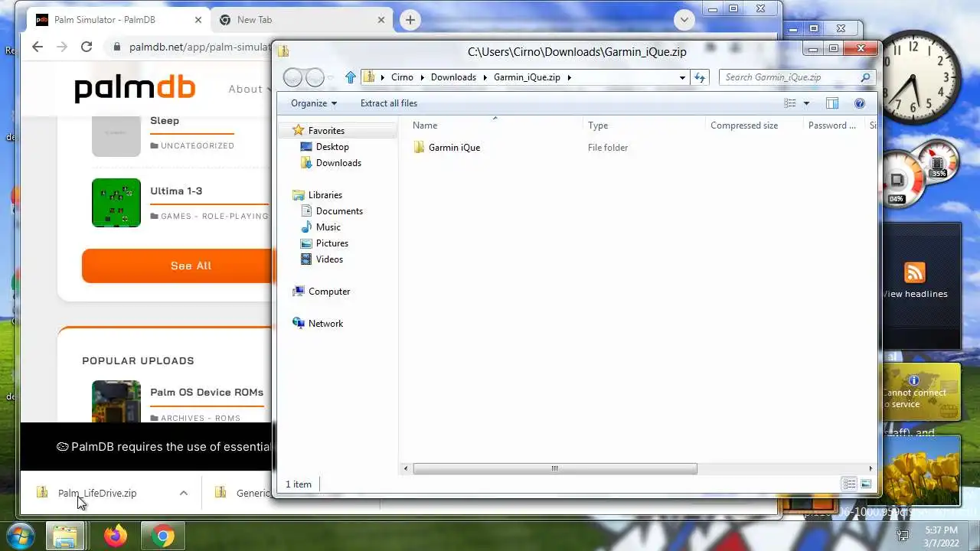Sort by the Type column

[x=598, y=126]
